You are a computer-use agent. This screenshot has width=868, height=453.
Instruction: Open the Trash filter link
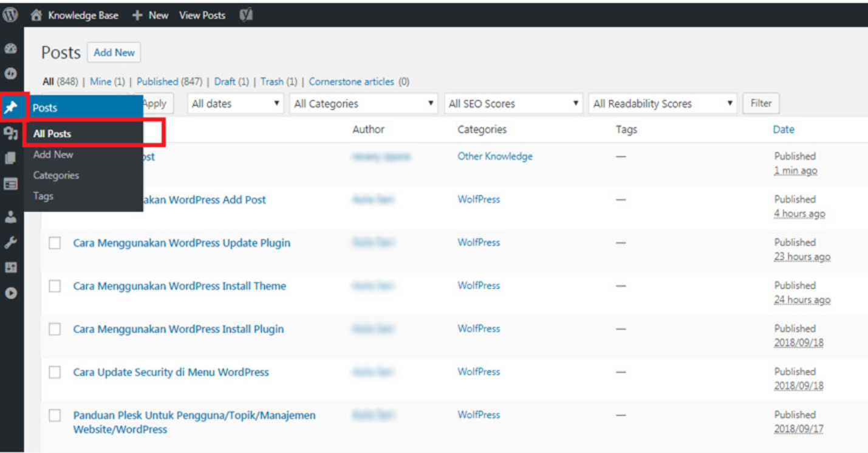272,81
